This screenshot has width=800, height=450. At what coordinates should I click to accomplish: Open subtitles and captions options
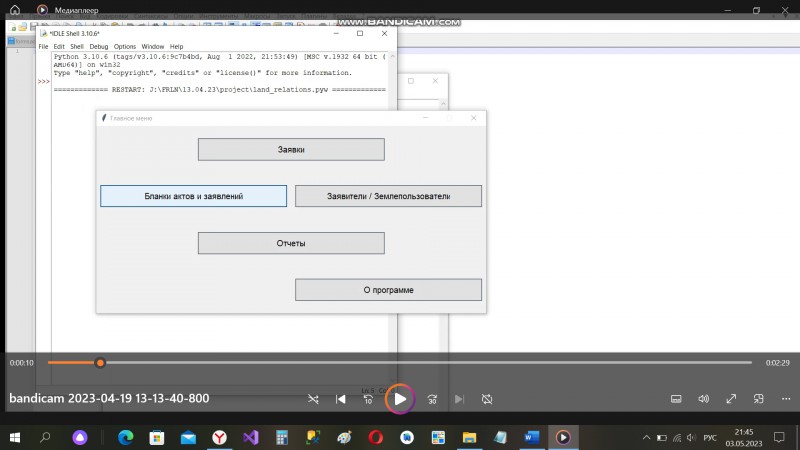(x=676, y=399)
